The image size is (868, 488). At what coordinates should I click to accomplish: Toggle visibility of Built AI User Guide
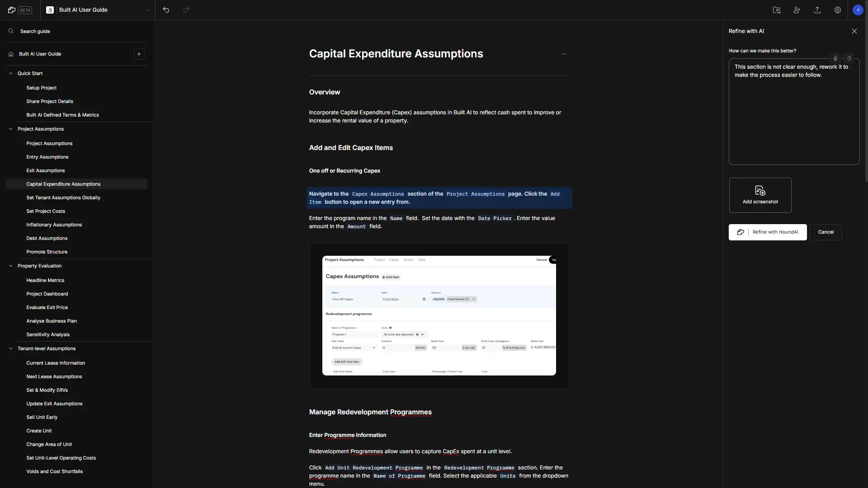pos(10,54)
